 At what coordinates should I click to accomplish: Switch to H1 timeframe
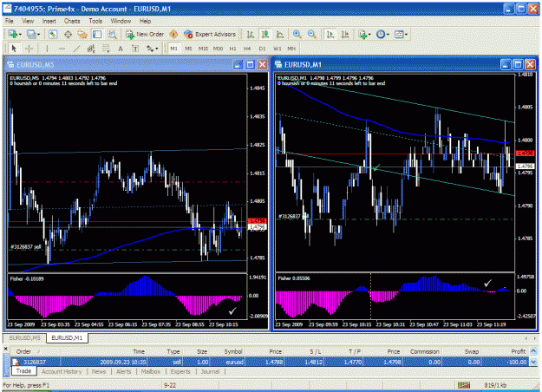[232, 49]
